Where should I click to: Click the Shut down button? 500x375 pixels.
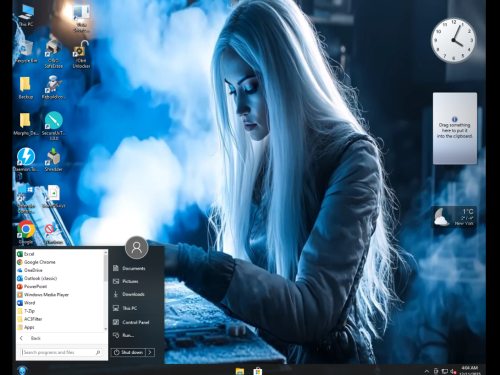[x=128, y=352]
